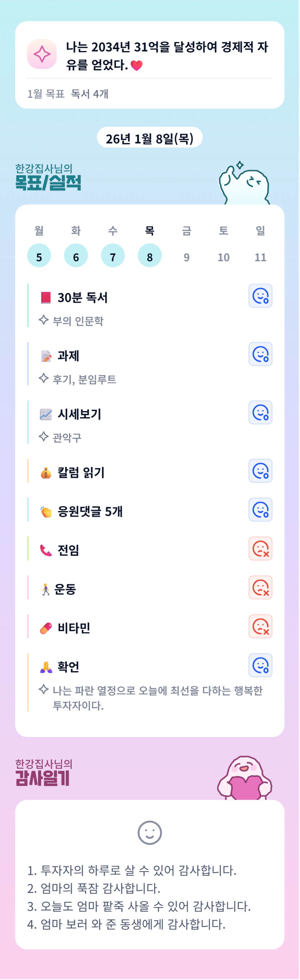Click the clapping hands icon beside 응원댓글 5개

[46, 512]
